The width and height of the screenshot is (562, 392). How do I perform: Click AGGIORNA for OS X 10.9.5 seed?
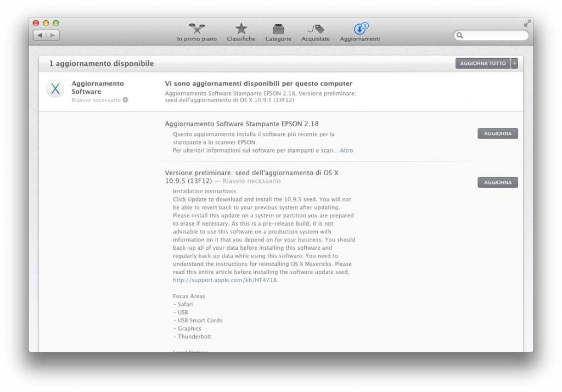point(497,182)
